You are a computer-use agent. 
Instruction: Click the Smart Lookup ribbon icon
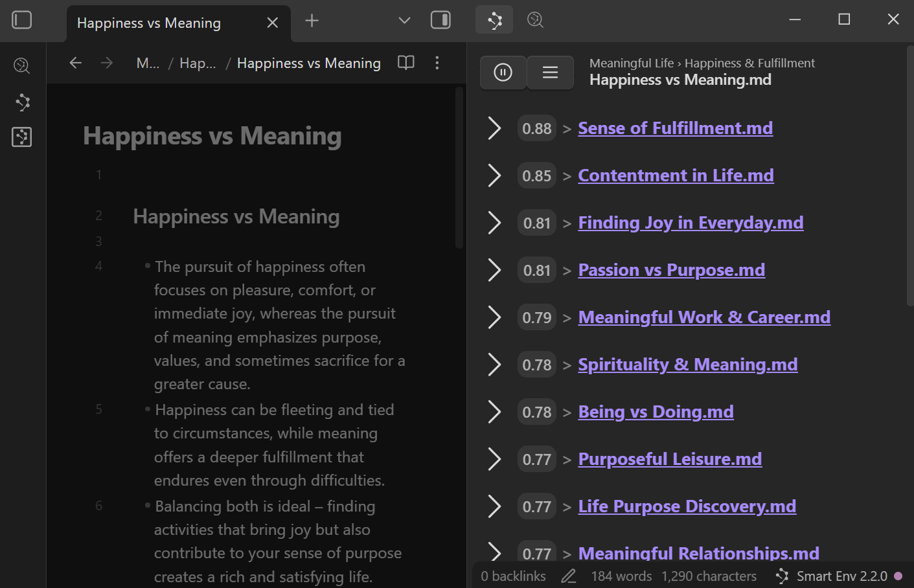point(22,65)
